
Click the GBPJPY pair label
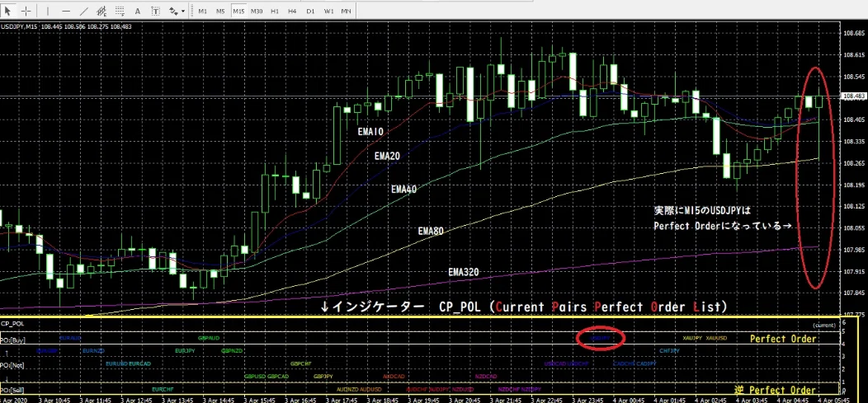pyautogui.click(x=323, y=377)
